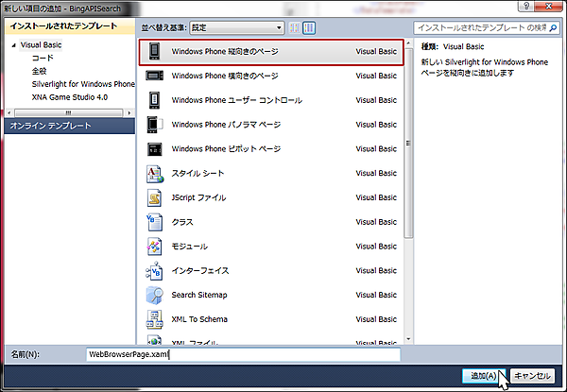Click the モジュール label
Viewport: 567px width, 392px height.
[x=190, y=247]
